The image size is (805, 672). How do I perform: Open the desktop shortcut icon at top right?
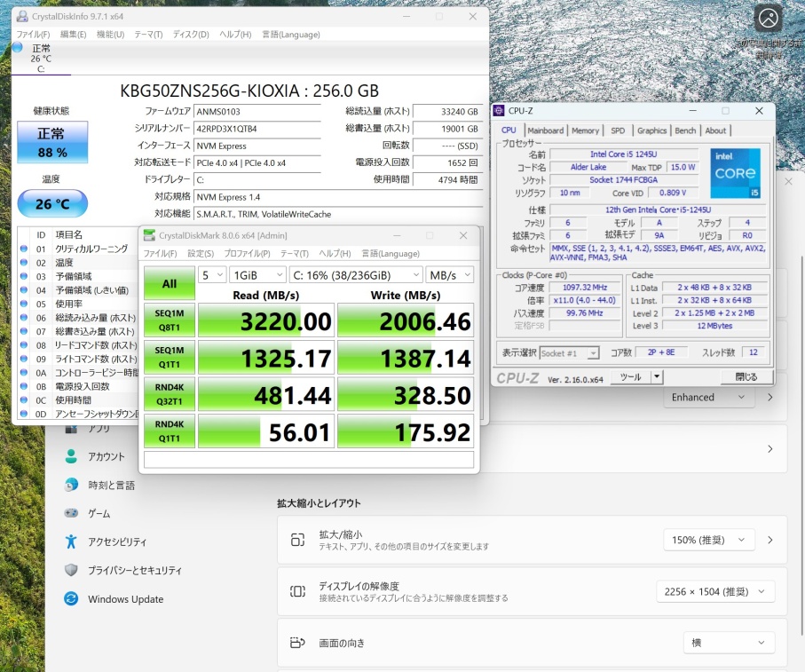768,20
